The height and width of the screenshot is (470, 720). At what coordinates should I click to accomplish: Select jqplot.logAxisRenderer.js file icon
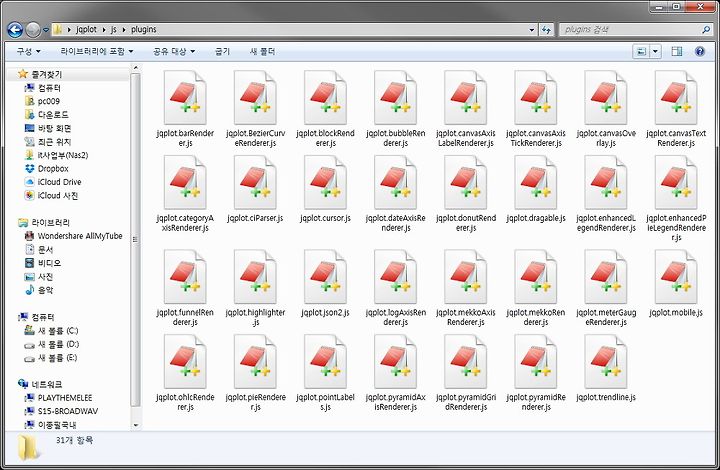pyautogui.click(x=395, y=277)
